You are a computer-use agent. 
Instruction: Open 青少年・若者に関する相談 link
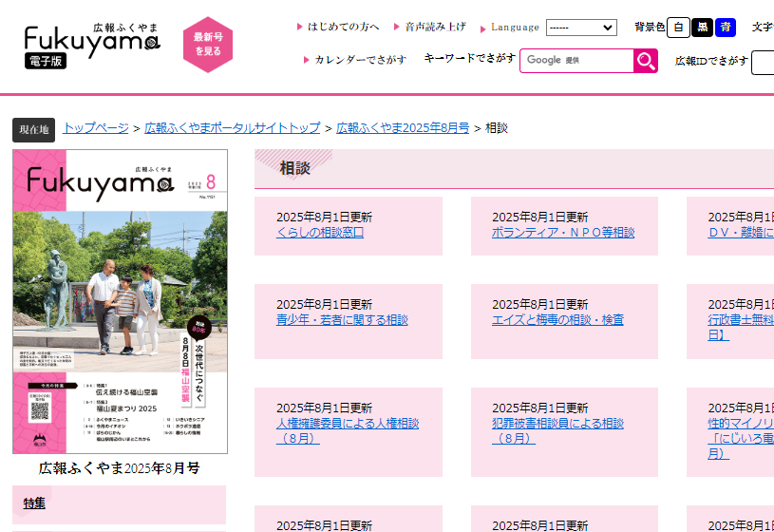pos(342,319)
